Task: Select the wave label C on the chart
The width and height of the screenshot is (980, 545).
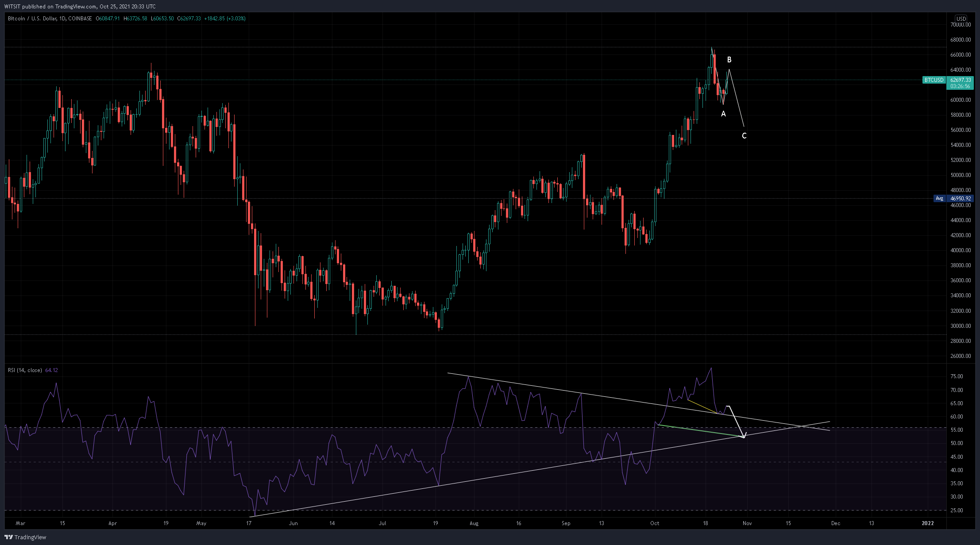Action: point(744,136)
